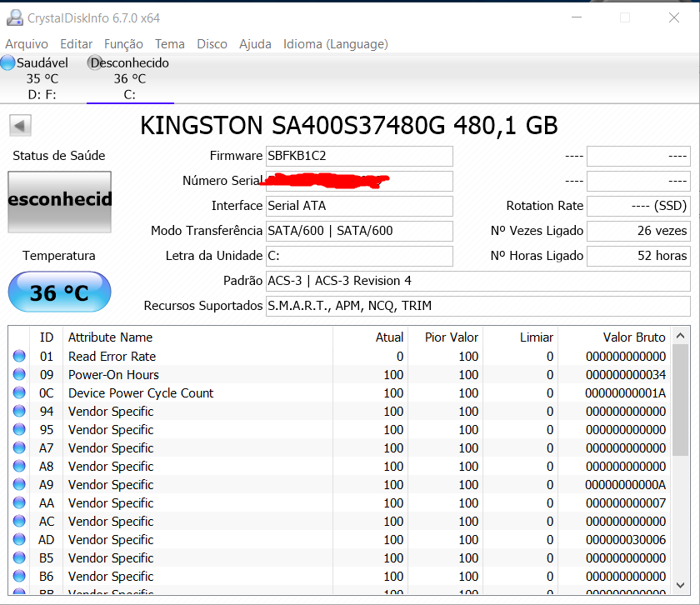
Task: Click raw value 00000000001A
Action: (x=626, y=392)
